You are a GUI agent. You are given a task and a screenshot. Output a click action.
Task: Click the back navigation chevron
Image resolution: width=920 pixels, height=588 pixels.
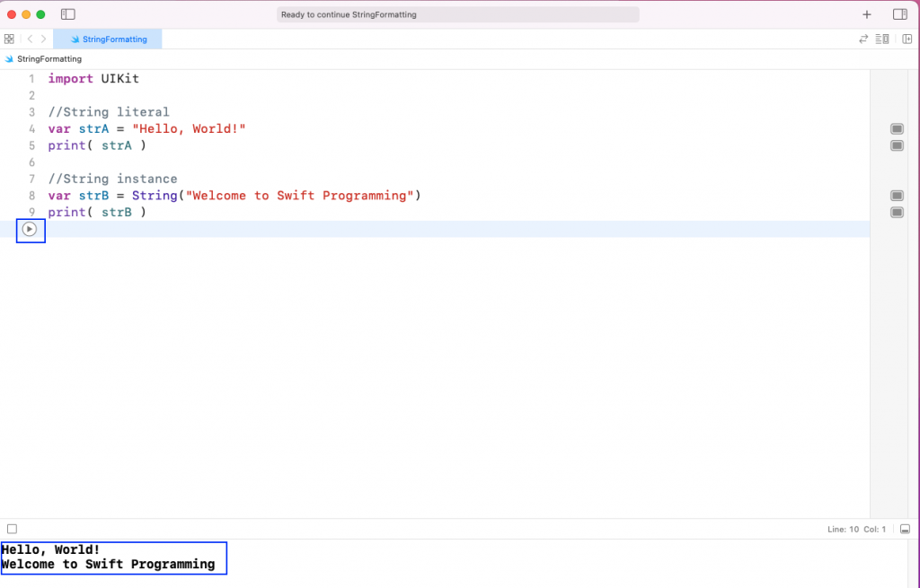pyautogui.click(x=30, y=39)
